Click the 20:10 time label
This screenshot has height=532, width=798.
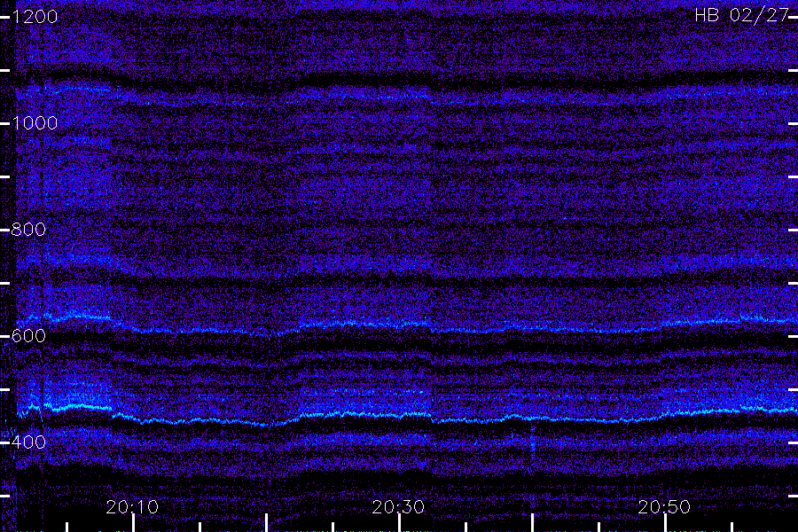[x=132, y=507]
